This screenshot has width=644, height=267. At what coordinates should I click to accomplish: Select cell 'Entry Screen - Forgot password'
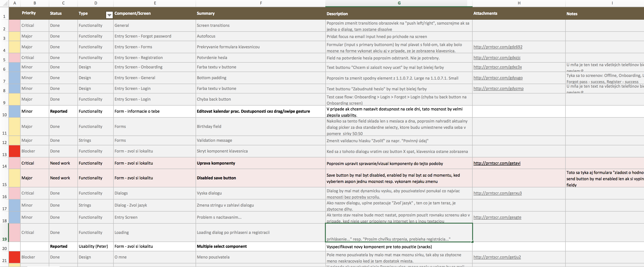pos(154,36)
